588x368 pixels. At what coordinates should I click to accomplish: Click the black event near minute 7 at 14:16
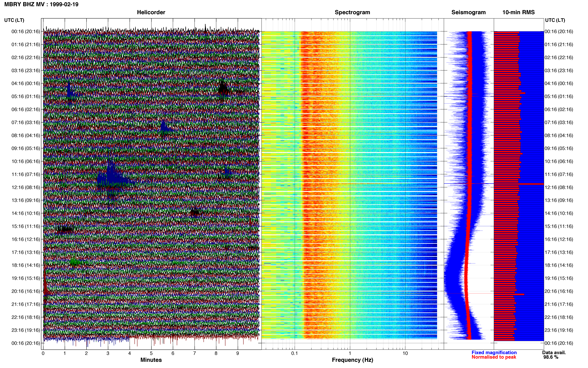click(195, 212)
